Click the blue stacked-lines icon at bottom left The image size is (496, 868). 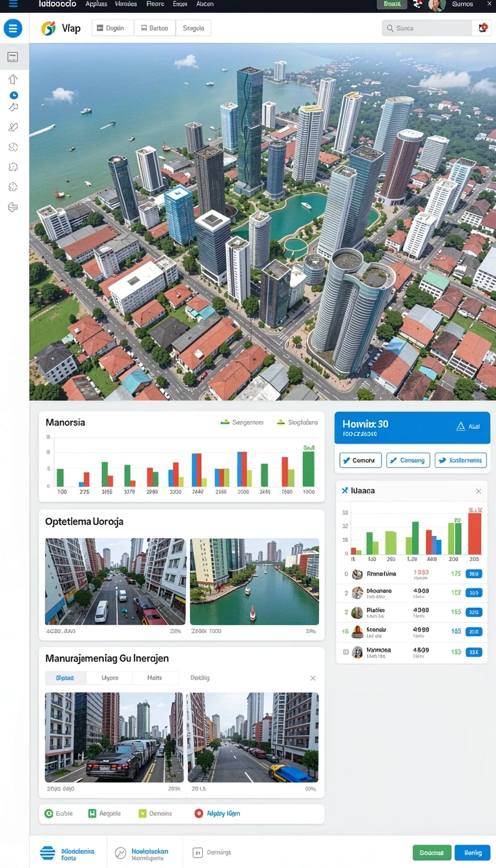click(48, 852)
